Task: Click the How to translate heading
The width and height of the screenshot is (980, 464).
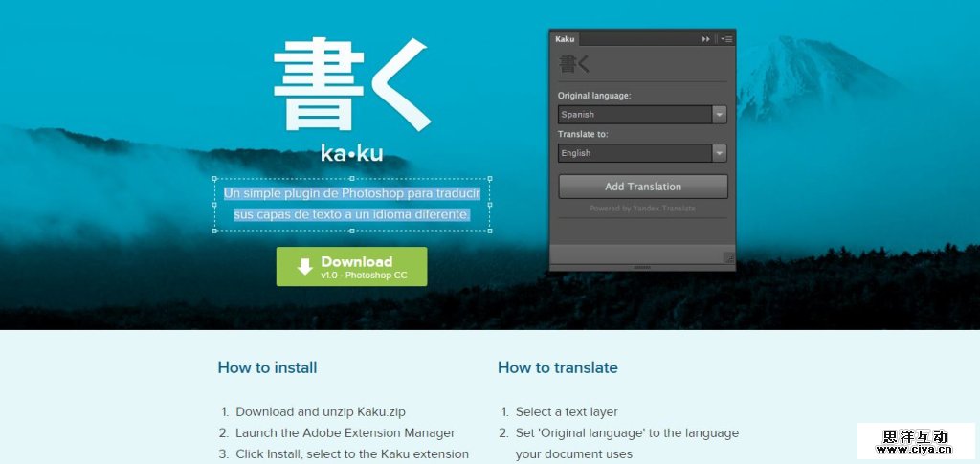Action: 557,367
